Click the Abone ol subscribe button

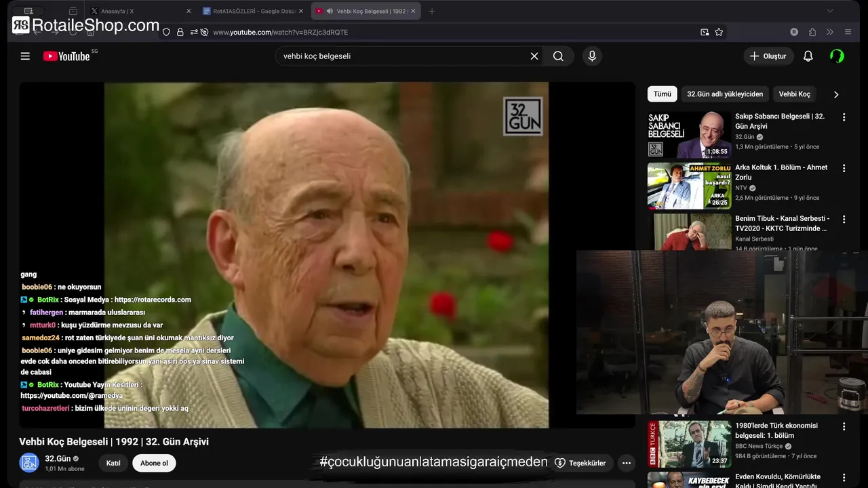(154, 463)
